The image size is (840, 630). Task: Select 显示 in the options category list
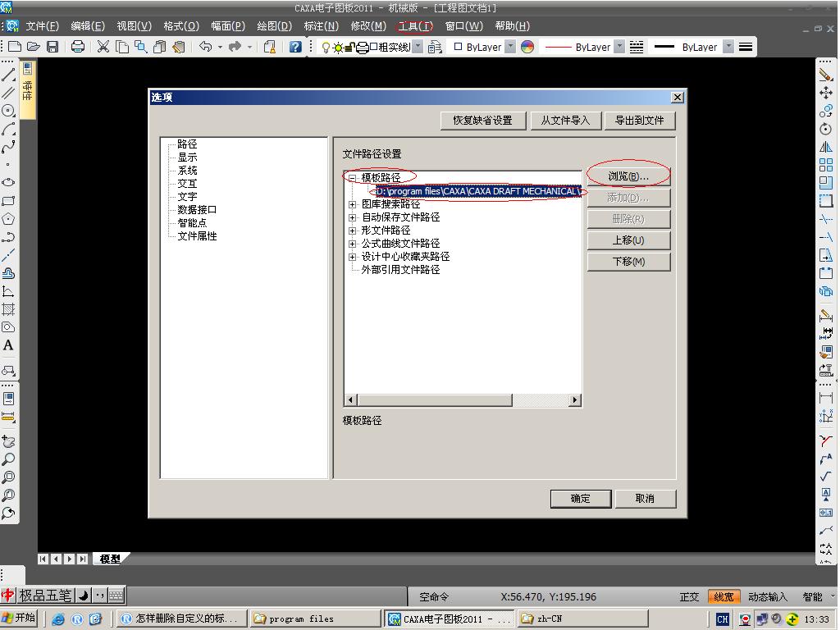(187, 157)
